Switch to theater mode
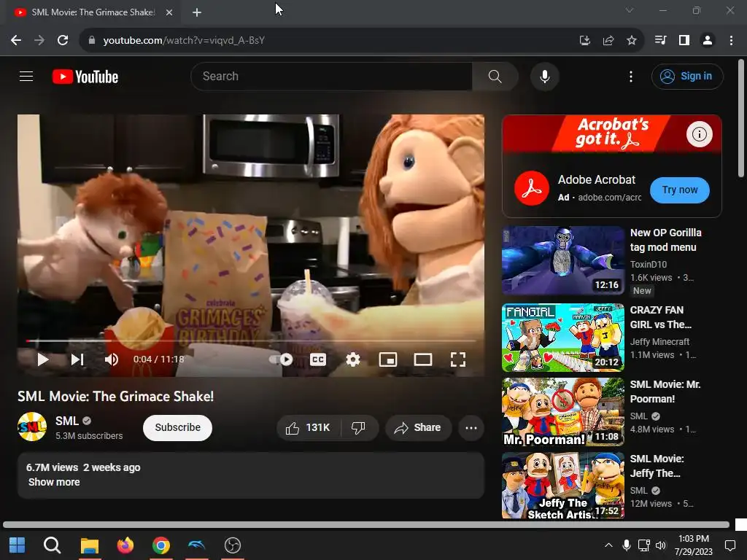 422,359
